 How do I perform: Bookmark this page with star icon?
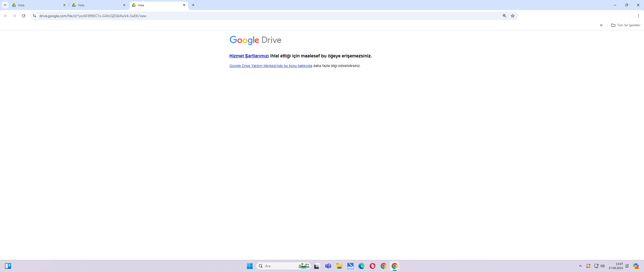coord(513,16)
